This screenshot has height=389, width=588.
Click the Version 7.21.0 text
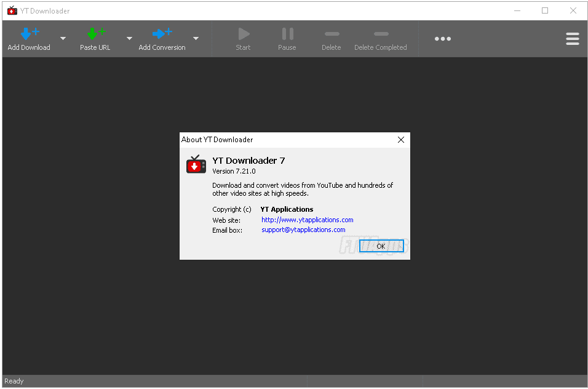(x=234, y=171)
